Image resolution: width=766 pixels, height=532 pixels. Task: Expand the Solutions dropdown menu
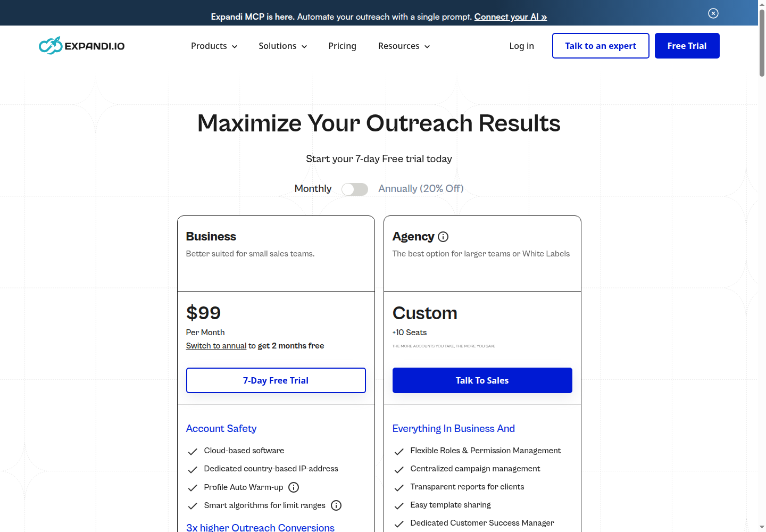click(283, 46)
